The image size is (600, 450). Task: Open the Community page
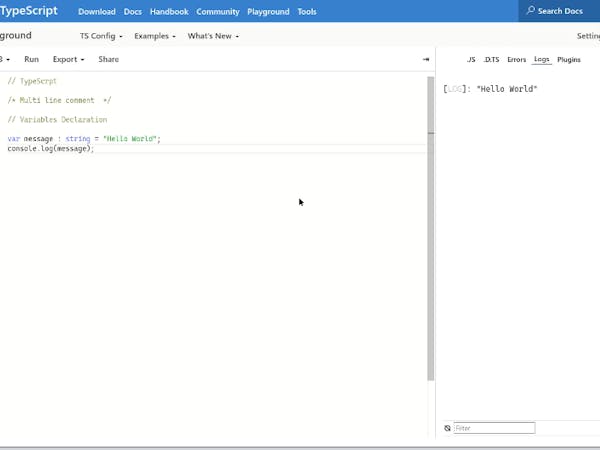click(218, 11)
